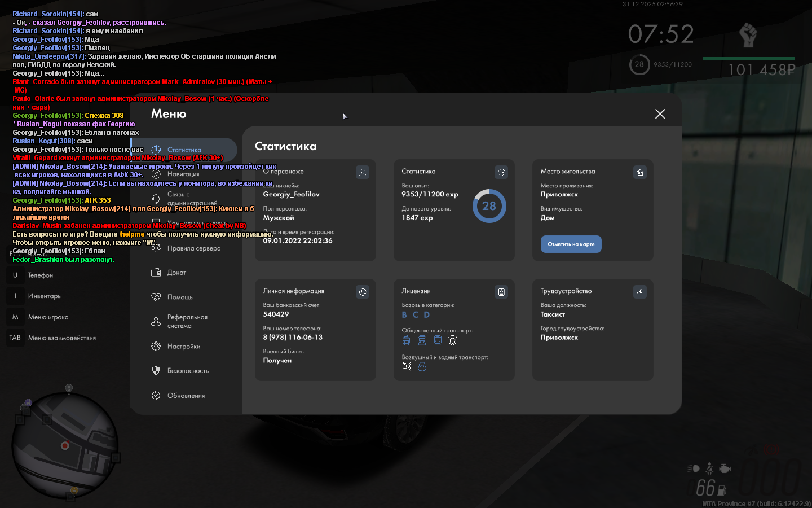Click the Таксист job value

tap(553, 314)
